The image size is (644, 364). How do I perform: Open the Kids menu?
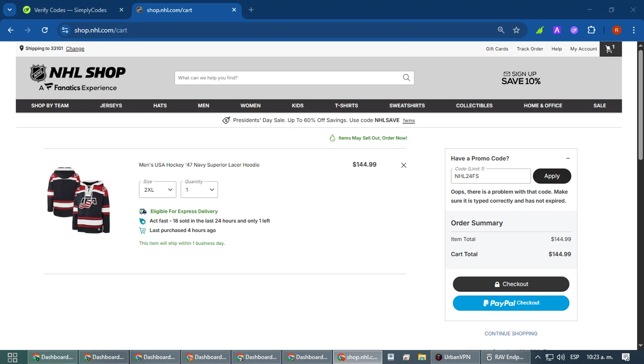coord(298,106)
